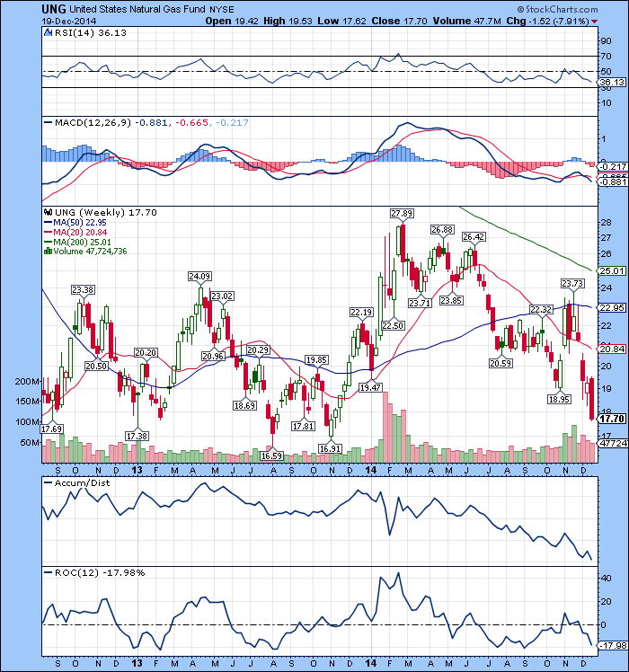
Task: Click the 36.13 RSI axis tag
Action: 612,83
